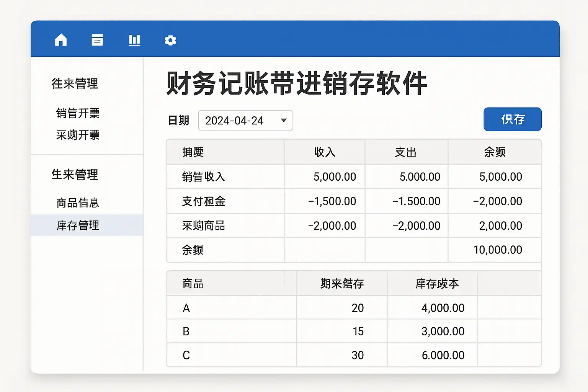
Task: Click the 4,000.00 cost for product A
Action: click(443, 308)
